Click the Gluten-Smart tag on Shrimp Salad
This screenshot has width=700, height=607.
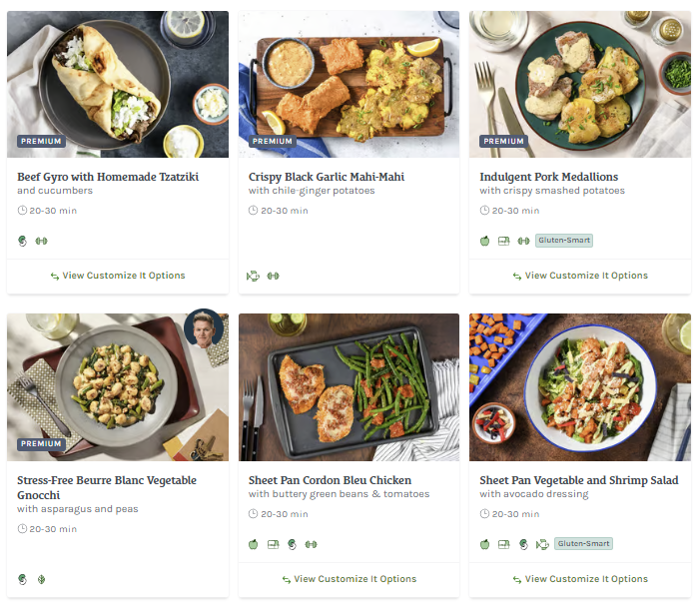pyautogui.click(x=584, y=544)
